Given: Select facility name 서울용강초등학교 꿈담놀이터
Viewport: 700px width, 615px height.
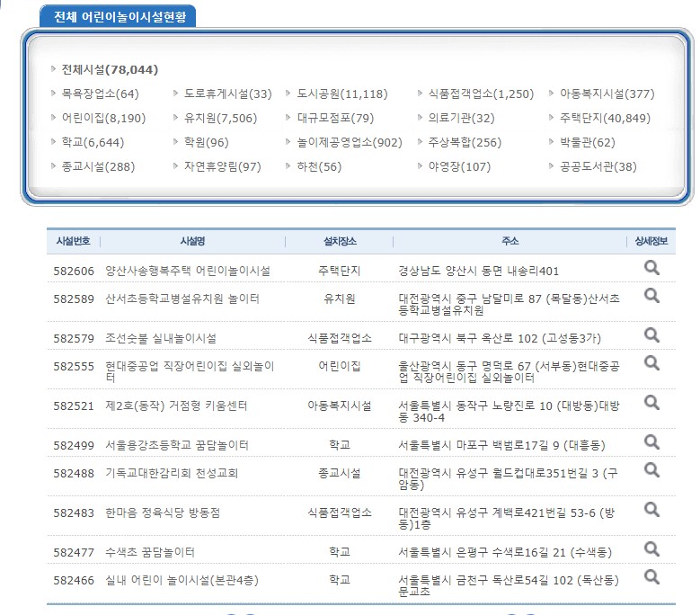Looking at the screenshot, I should (177, 445).
